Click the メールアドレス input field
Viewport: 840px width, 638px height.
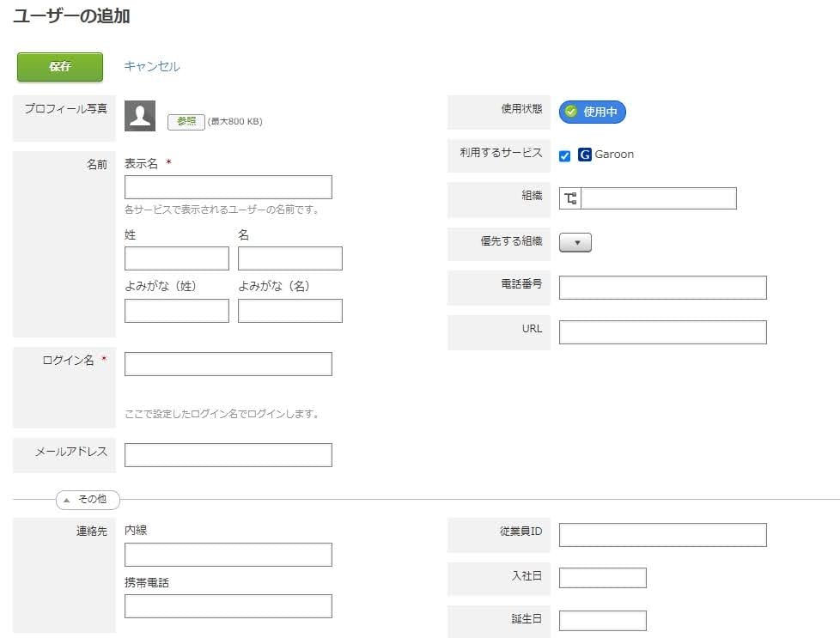click(228, 454)
